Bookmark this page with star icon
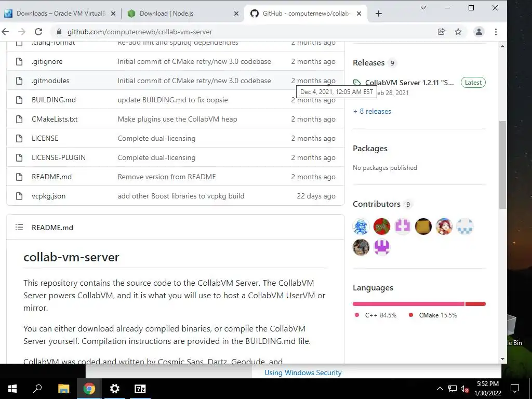Screen dimensions: 532x399 pyautogui.click(x=458, y=32)
